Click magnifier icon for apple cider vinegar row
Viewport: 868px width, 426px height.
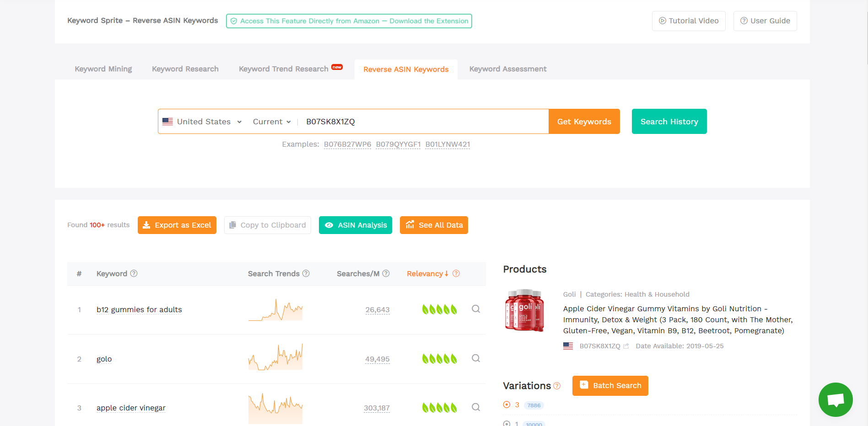click(x=476, y=407)
